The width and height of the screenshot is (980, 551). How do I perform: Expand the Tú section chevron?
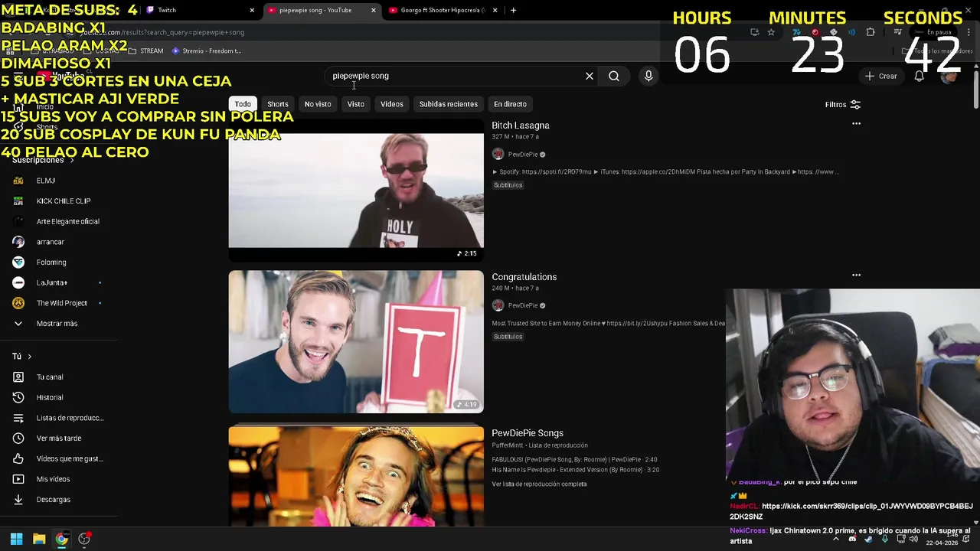coord(30,357)
